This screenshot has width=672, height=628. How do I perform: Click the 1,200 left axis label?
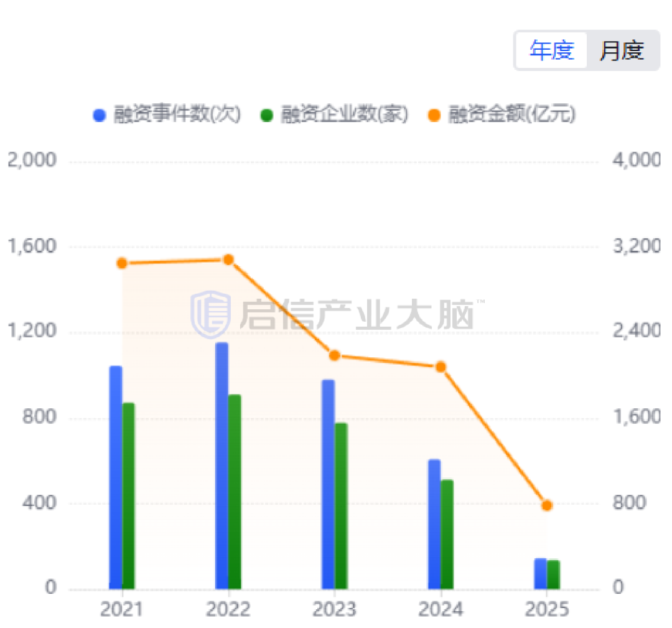[32, 331]
